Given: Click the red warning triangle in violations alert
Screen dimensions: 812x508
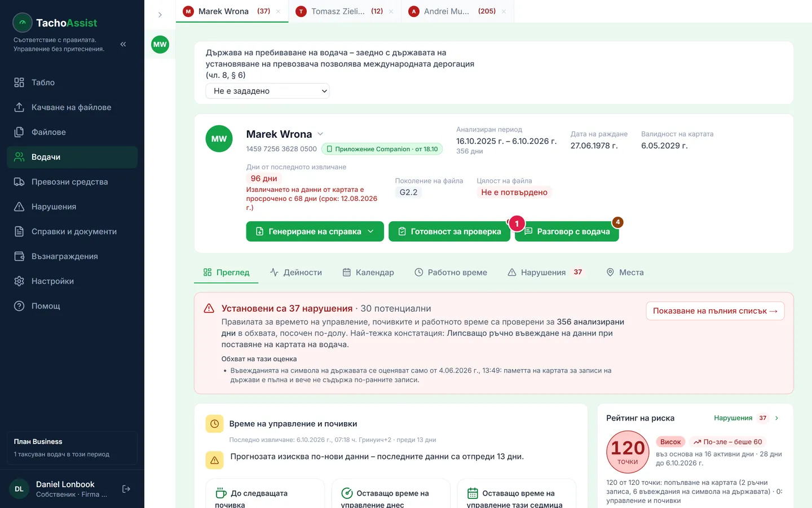Looking at the screenshot, I should click(209, 308).
